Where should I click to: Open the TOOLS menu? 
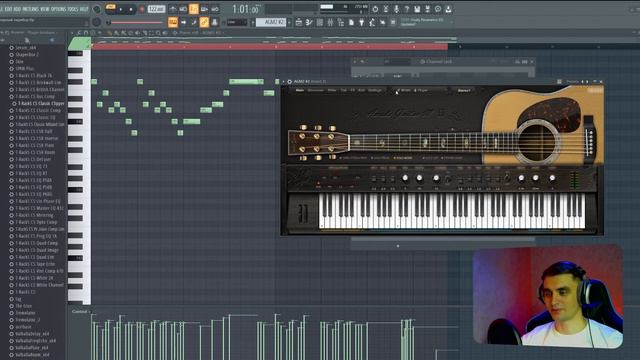tap(73, 9)
